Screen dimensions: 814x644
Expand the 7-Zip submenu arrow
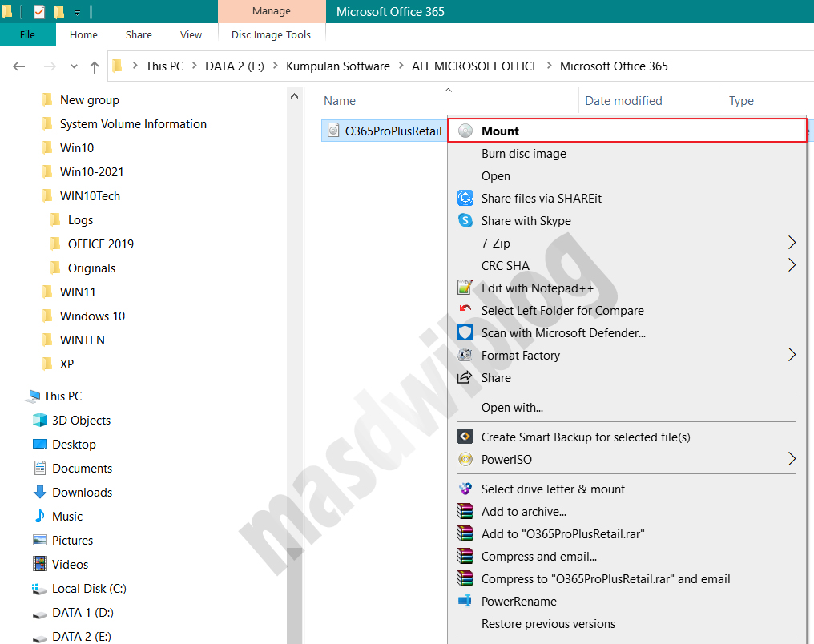point(792,243)
